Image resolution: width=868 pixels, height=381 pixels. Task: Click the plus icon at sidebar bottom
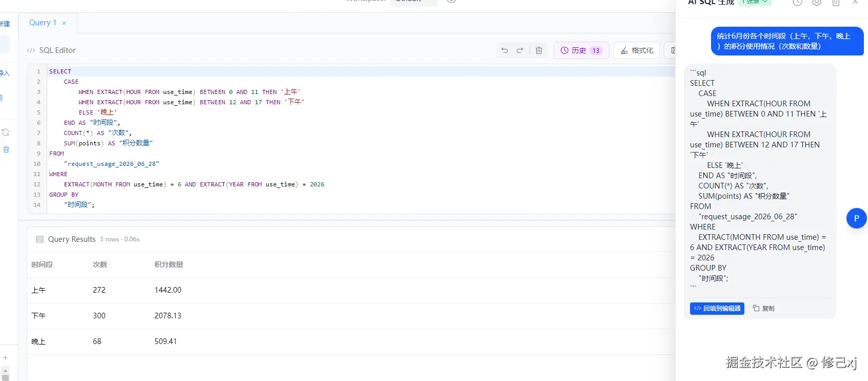(5, 358)
